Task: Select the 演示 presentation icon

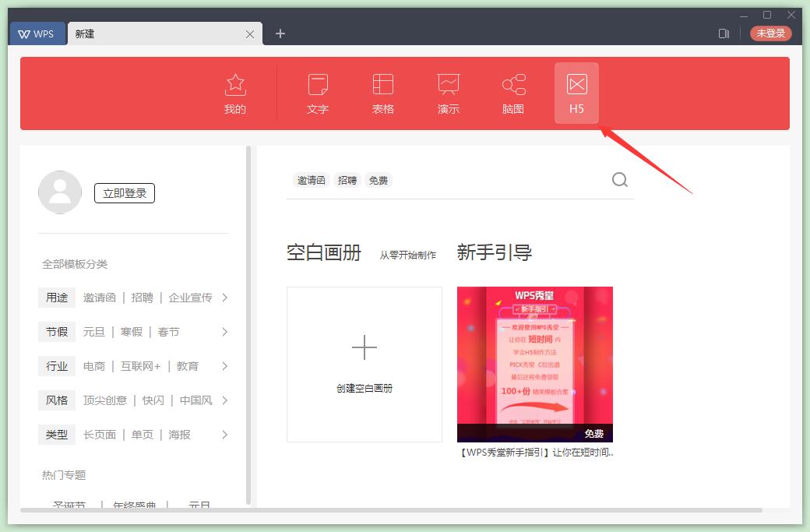Action: pos(448,93)
